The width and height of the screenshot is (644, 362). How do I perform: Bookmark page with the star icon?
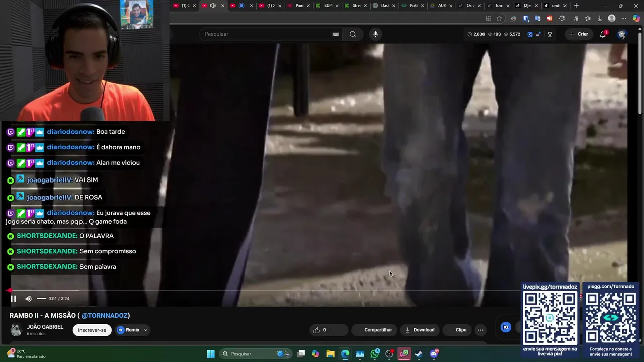pos(499,18)
